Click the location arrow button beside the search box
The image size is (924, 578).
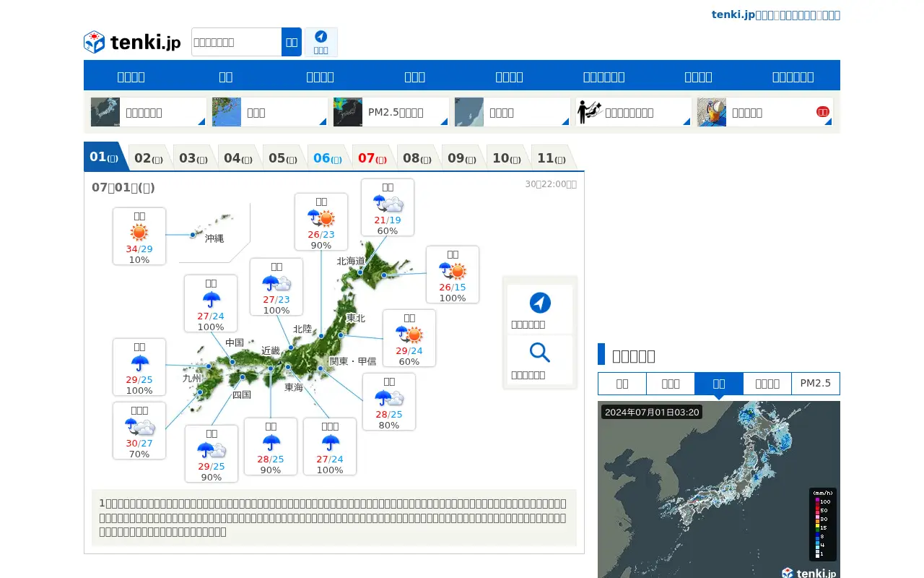(x=321, y=42)
